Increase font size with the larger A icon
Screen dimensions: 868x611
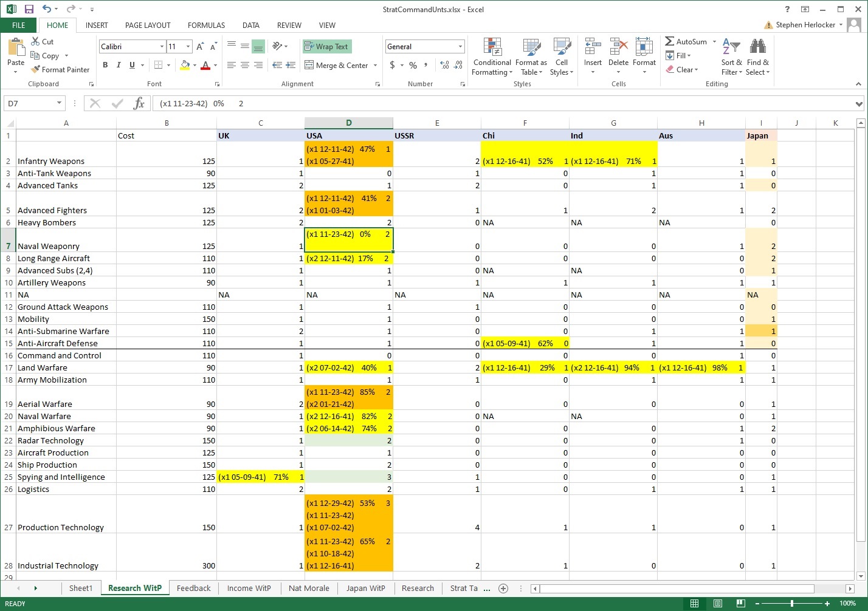coord(200,47)
